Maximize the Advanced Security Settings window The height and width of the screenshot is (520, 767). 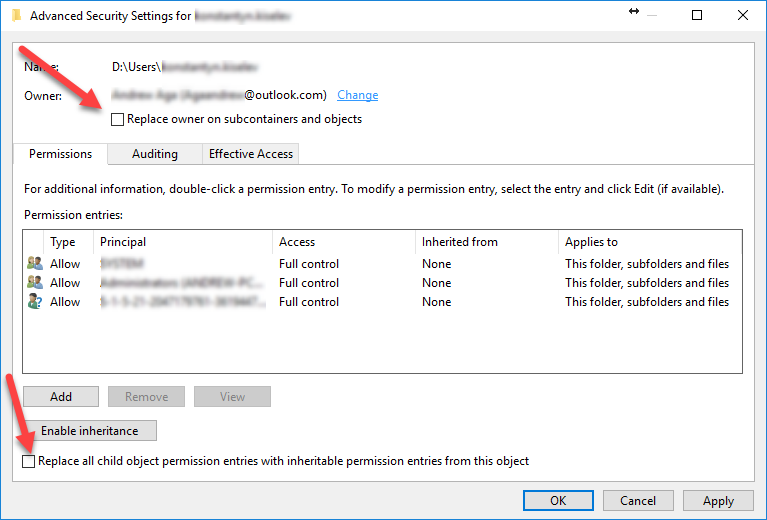pyautogui.click(x=697, y=15)
